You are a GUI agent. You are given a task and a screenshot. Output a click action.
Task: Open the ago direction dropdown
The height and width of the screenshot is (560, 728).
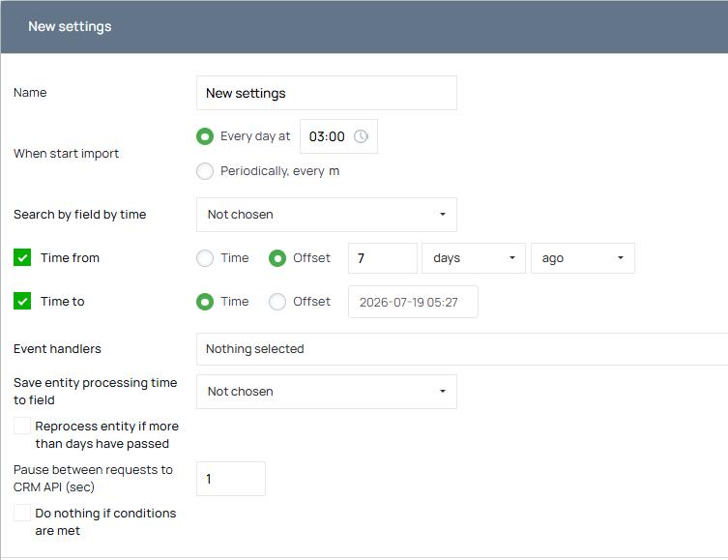click(x=582, y=258)
